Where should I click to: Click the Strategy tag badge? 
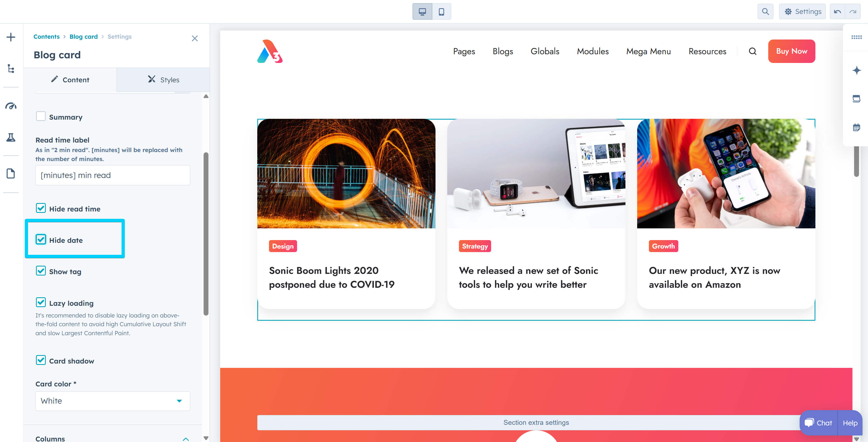point(475,246)
